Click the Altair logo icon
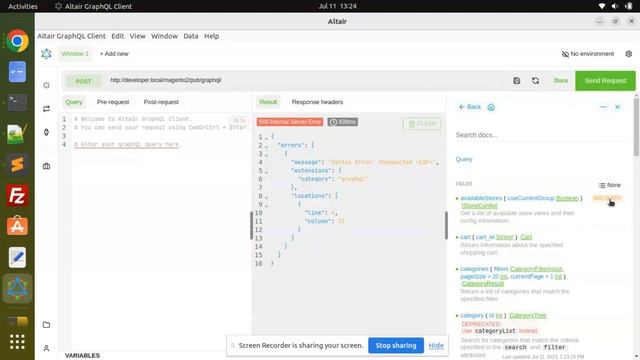This screenshot has width=640, height=360. pyautogui.click(x=47, y=53)
